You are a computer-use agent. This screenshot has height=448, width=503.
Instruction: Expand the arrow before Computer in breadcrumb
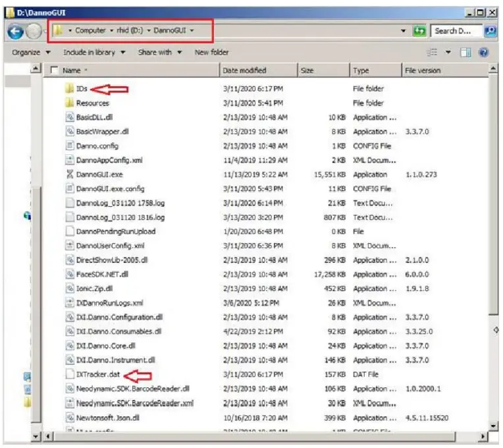pyautogui.click(x=70, y=30)
